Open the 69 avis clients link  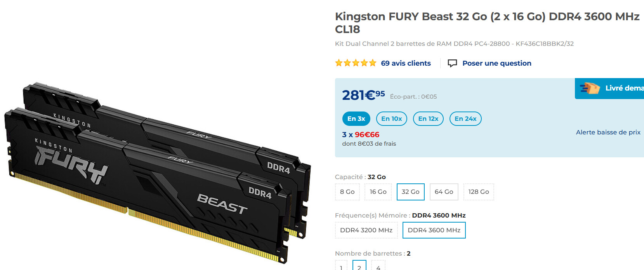click(406, 63)
